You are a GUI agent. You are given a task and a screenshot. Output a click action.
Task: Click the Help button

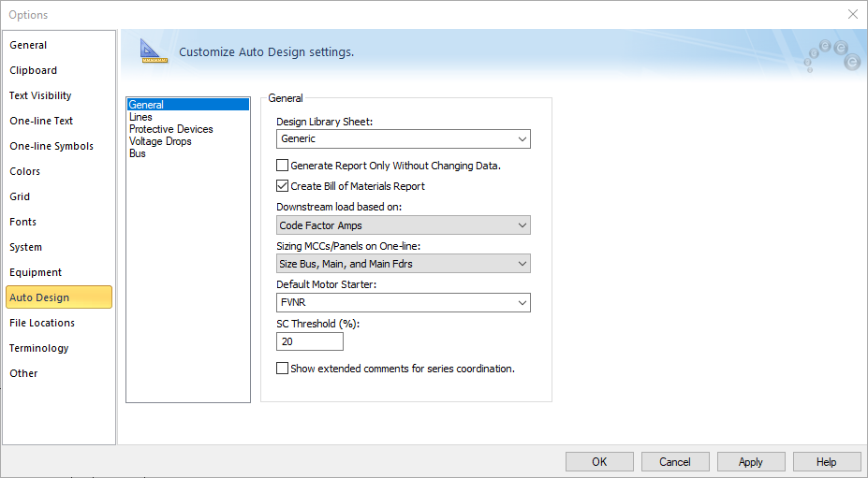[x=826, y=462]
